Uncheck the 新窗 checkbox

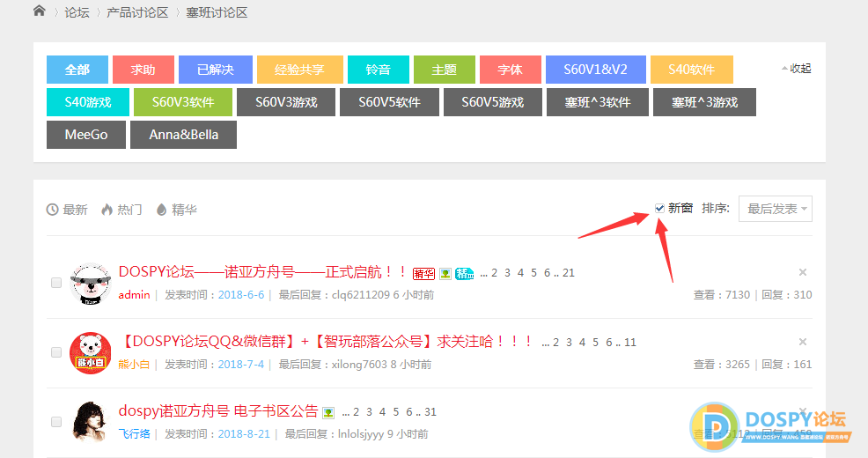point(659,208)
